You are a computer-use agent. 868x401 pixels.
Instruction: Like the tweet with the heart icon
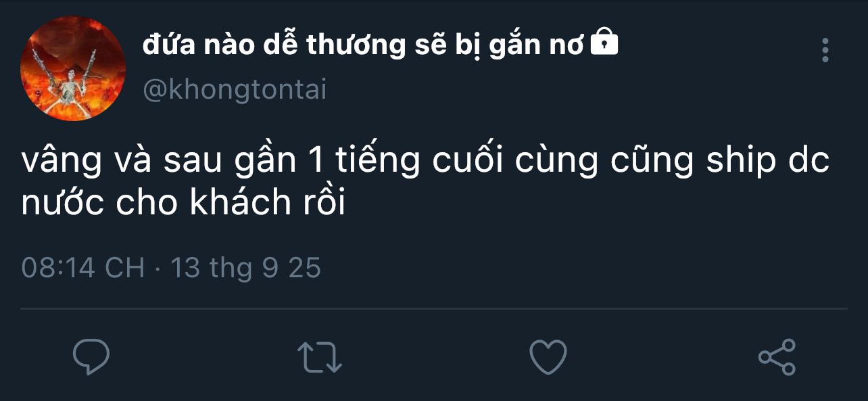[x=548, y=357]
